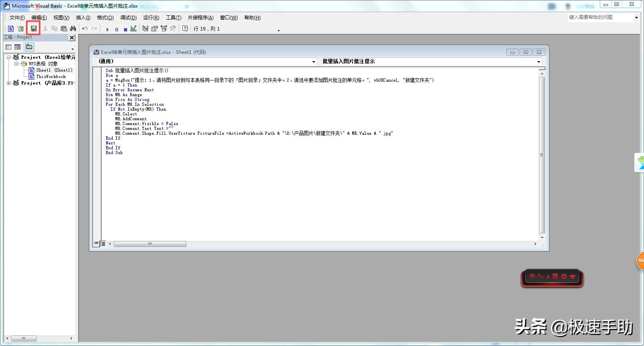This screenshot has height=346, width=644.
Task: Click the Cut scissors icon
Action: pyautogui.click(x=45, y=29)
